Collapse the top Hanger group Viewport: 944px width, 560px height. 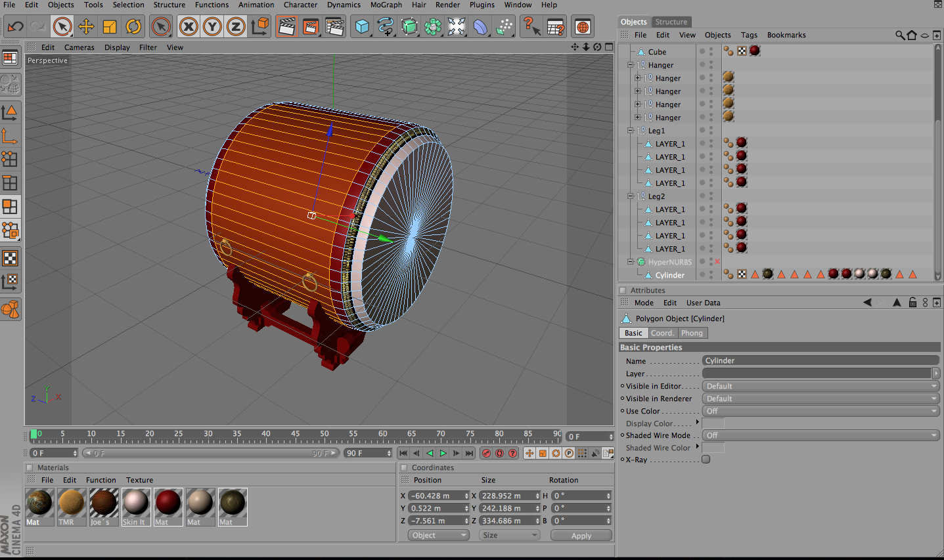pyautogui.click(x=630, y=65)
